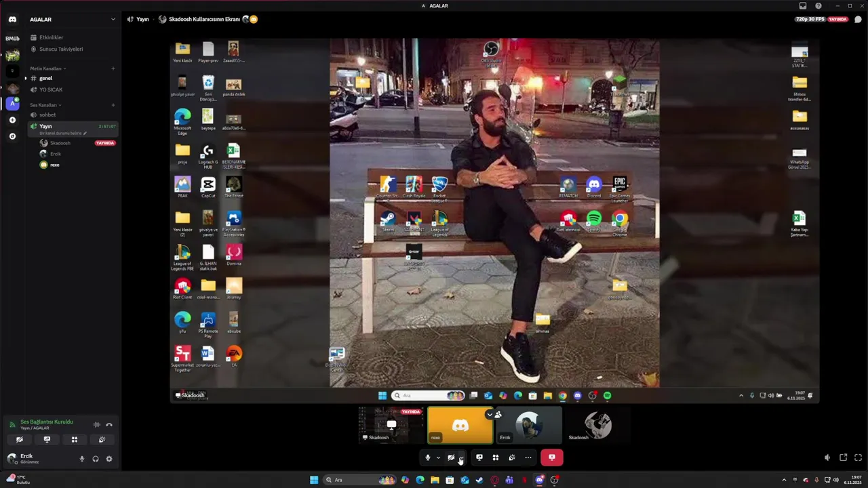Click share screen button below the stream
Image resolution: width=868 pixels, height=488 pixels.
point(479,457)
